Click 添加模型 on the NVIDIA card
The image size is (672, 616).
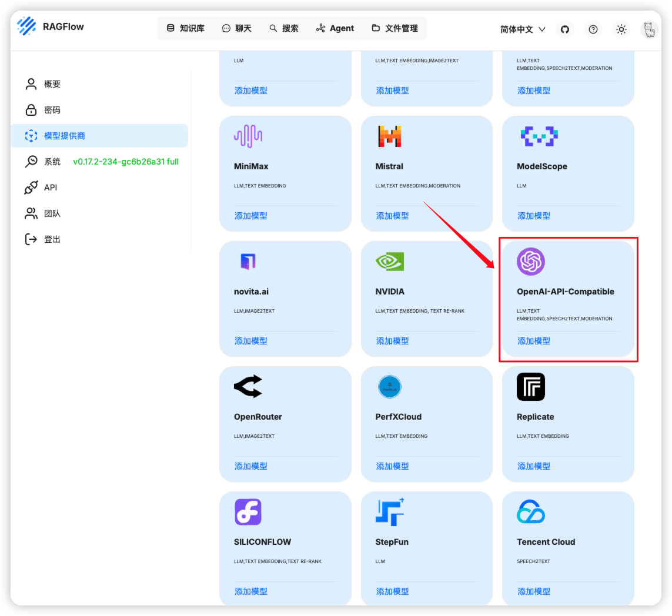(x=392, y=341)
